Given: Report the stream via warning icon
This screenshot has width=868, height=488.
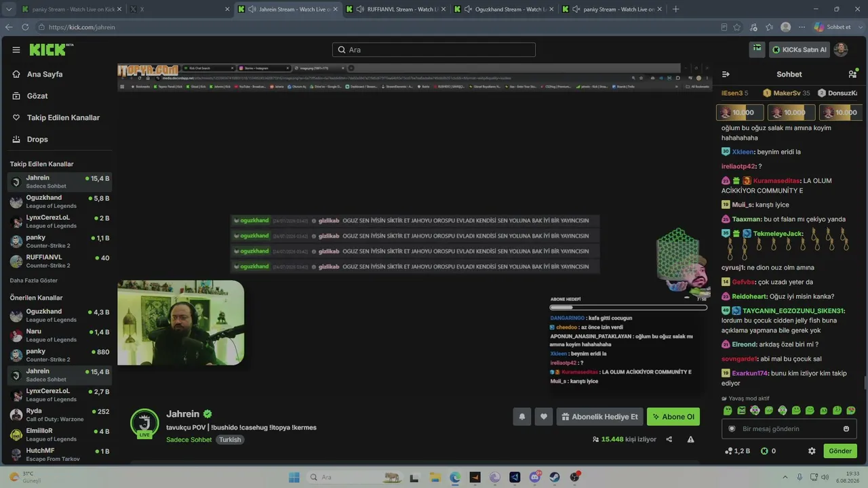Looking at the screenshot, I should [690, 439].
